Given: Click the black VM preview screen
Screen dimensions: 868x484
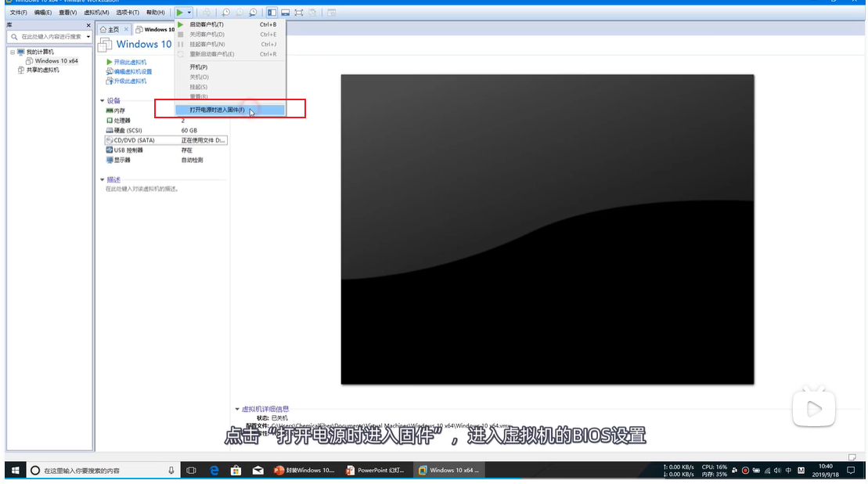Looking at the screenshot, I should point(547,229).
